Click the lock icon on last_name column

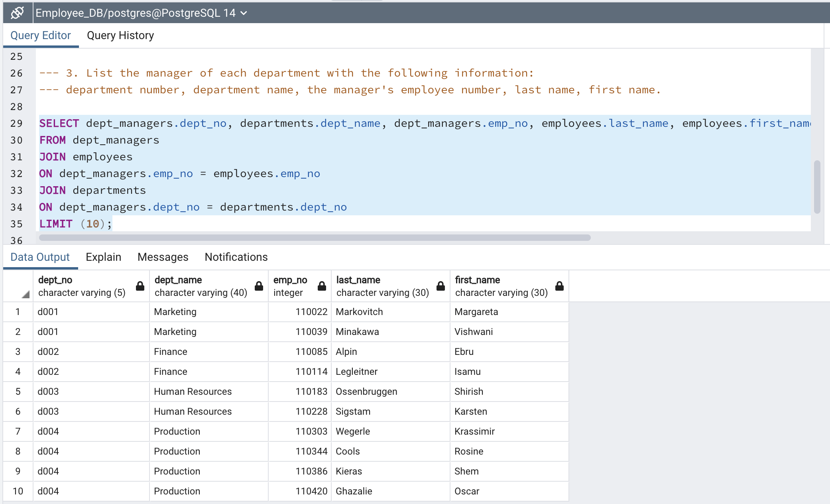(440, 285)
